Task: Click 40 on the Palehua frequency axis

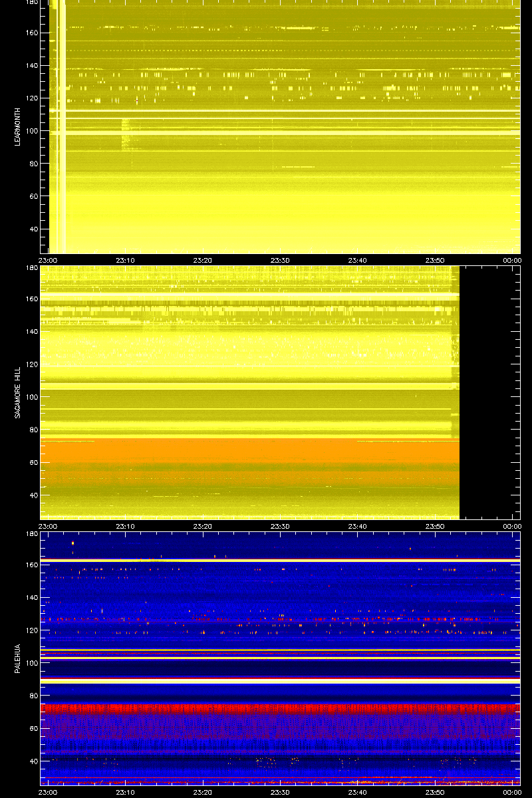Action: [x=35, y=761]
